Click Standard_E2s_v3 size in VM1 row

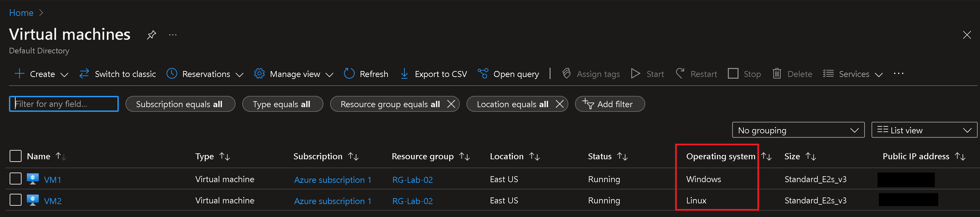point(815,179)
